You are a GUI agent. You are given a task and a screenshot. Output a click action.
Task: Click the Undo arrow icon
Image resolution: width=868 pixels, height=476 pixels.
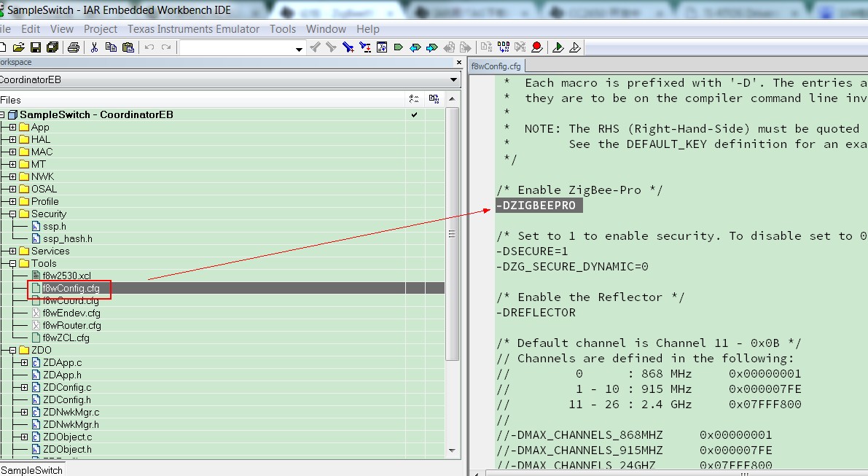click(149, 47)
